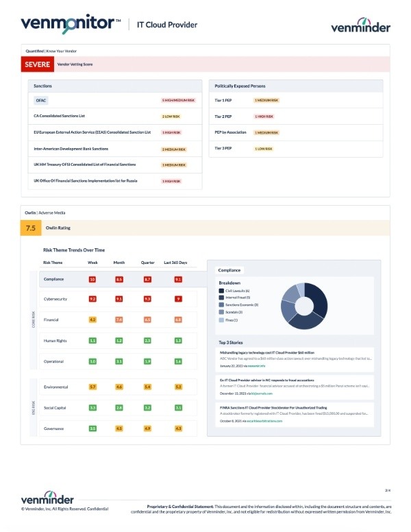Click the Internal Fraud legend color swatch
Image resolution: width=411 pixels, height=532 pixels.
point(221,298)
